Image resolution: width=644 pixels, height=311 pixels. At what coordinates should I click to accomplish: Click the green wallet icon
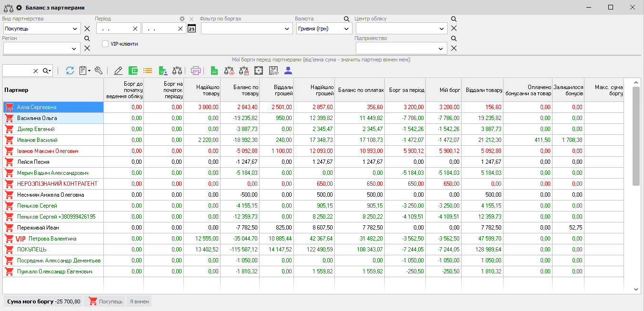tap(133, 70)
